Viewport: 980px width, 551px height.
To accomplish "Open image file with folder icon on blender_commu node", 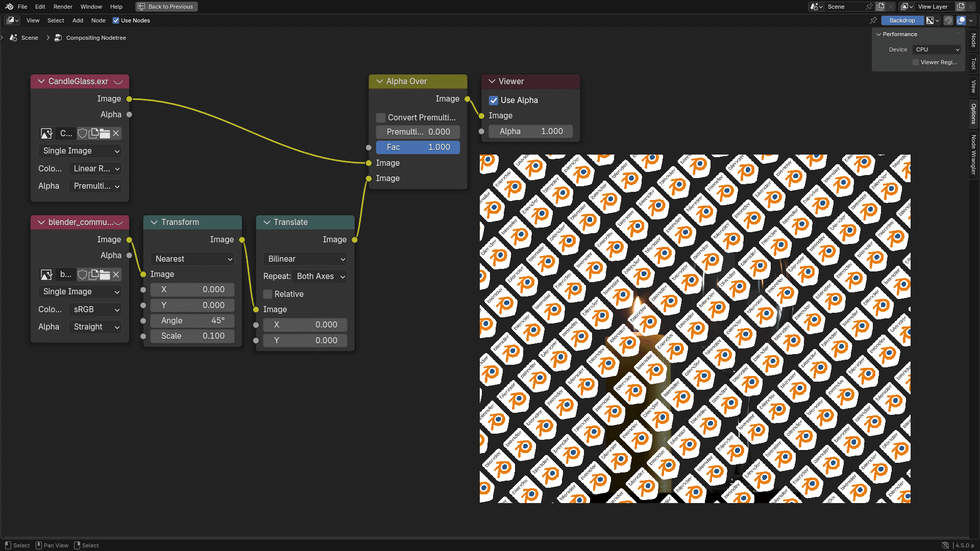I will click(104, 274).
